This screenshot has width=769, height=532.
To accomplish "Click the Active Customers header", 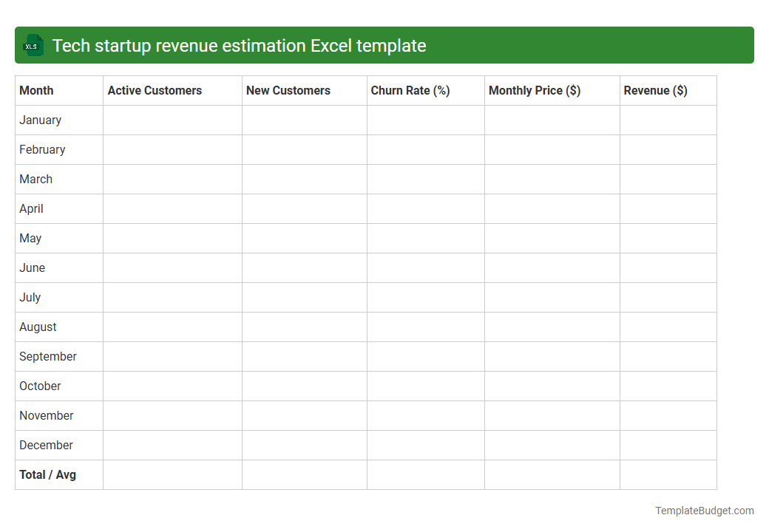I will click(155, 90).
